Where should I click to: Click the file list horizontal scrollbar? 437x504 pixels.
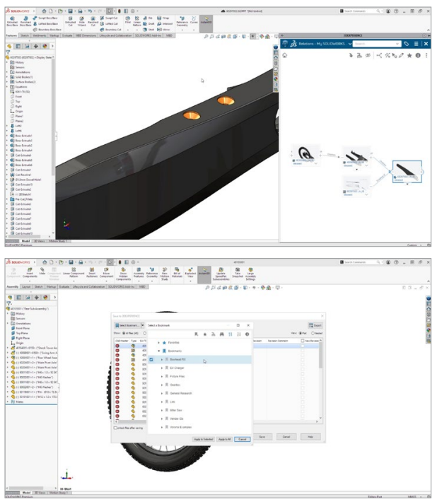tap(129, 421)
